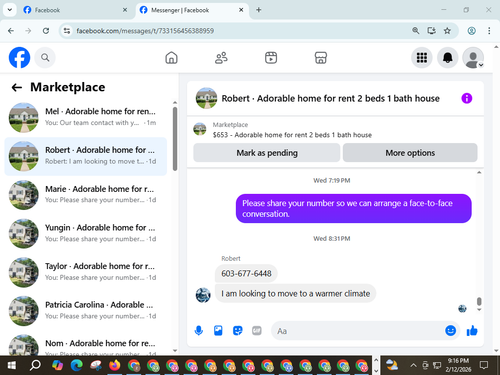This screenshot has height=375, width=500.
Task: Open the GIF picker icon
Action: pos(257,331)
